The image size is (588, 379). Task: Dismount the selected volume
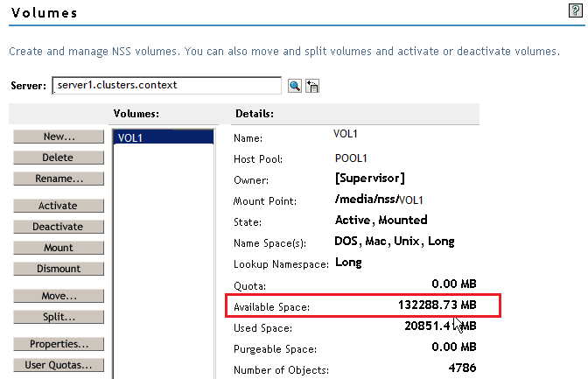(x=58, y=269)
